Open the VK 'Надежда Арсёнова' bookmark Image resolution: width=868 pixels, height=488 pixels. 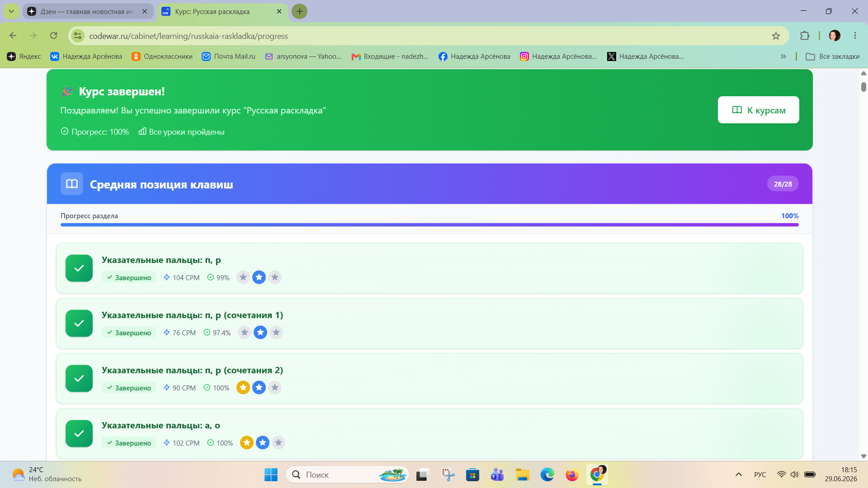coord(86,56)
